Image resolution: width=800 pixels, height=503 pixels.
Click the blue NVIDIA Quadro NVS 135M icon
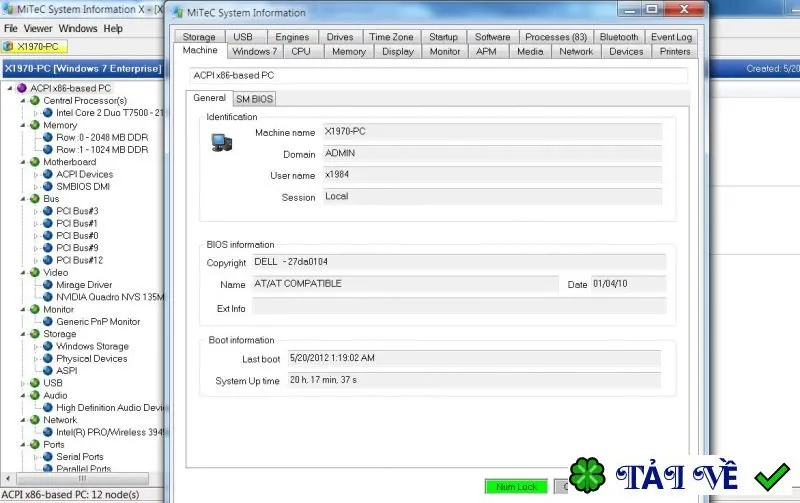tap(47, 297)
